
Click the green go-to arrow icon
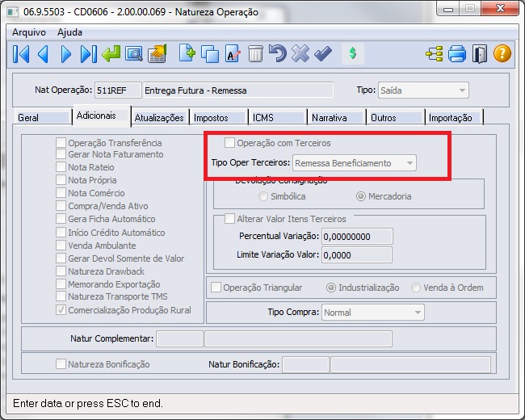[111, 54]
